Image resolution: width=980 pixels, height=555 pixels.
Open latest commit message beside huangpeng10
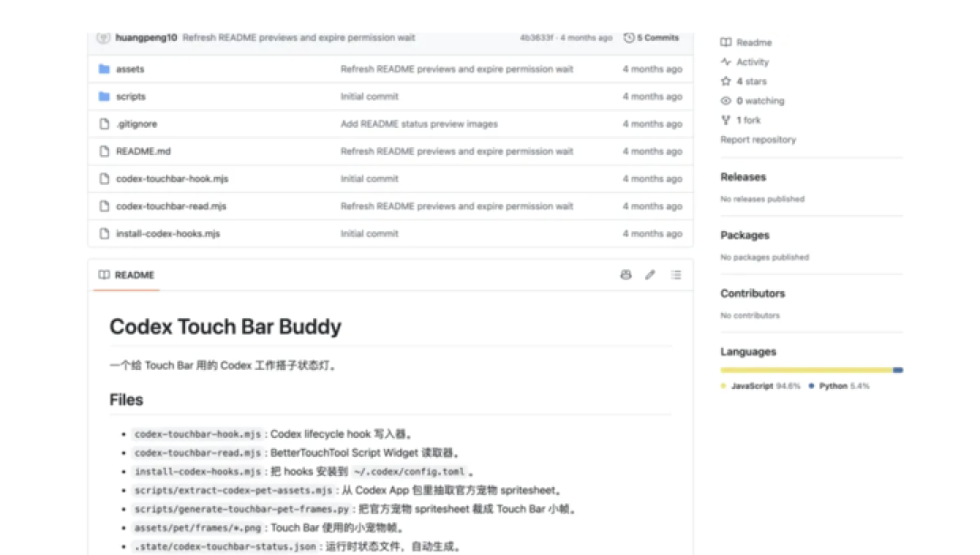299,37
